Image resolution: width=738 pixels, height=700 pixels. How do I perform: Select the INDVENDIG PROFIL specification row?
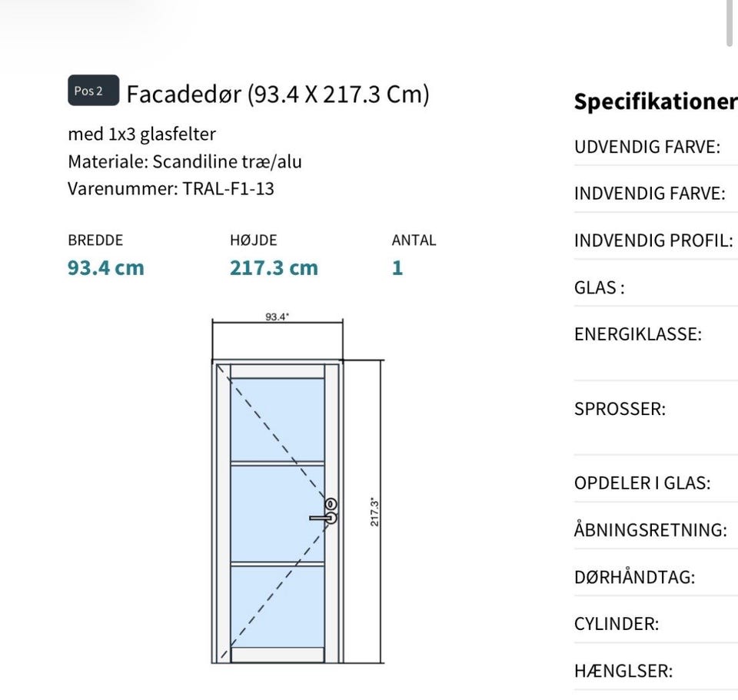click(x=653, y=241)
